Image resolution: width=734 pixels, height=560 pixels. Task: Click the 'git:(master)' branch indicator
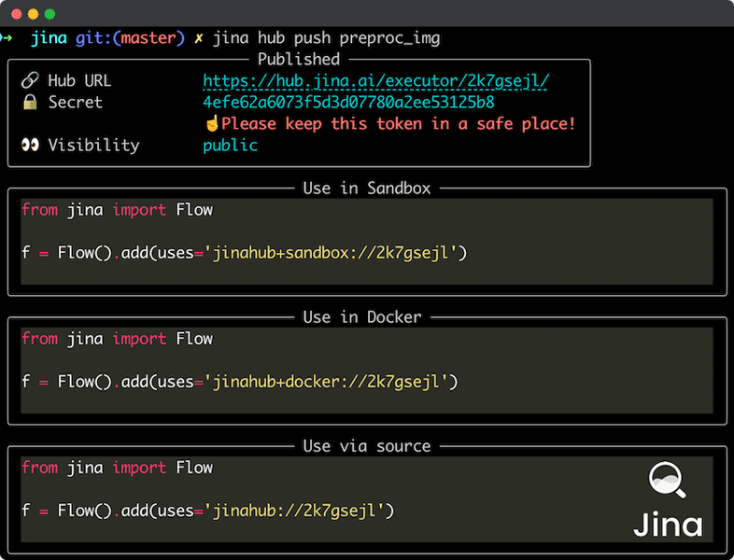[x=130, y=38]
